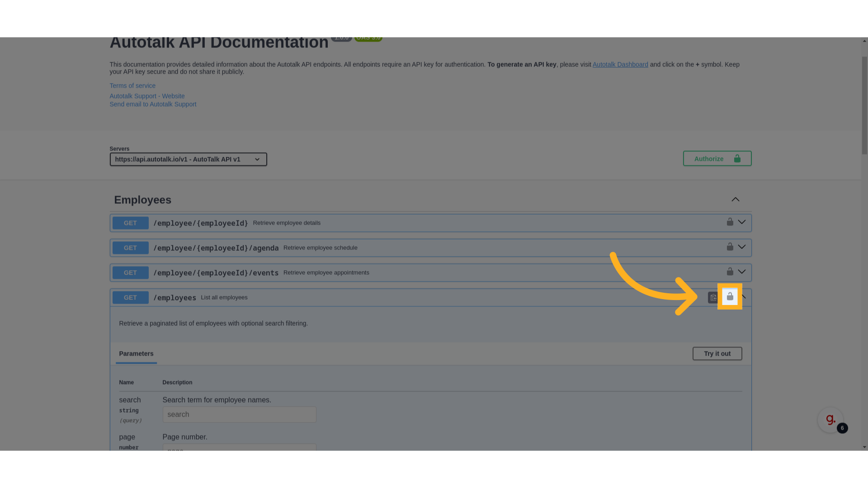This screenshot has height=488, width=868.
Task: Open the Servers dropdown
Action: coord(188,160)
